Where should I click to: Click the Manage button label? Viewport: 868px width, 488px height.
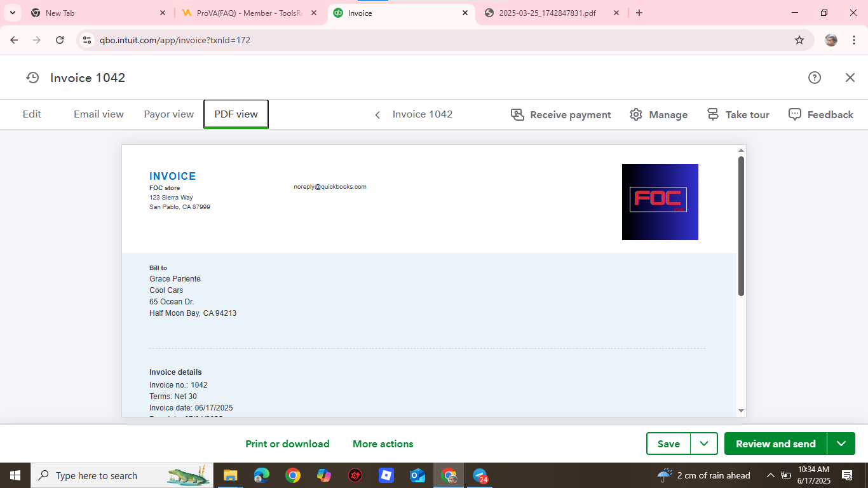tap(668, 115)
